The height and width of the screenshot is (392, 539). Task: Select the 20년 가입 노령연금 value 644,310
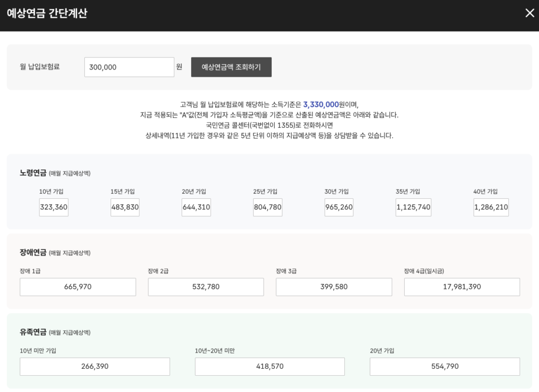196,207
